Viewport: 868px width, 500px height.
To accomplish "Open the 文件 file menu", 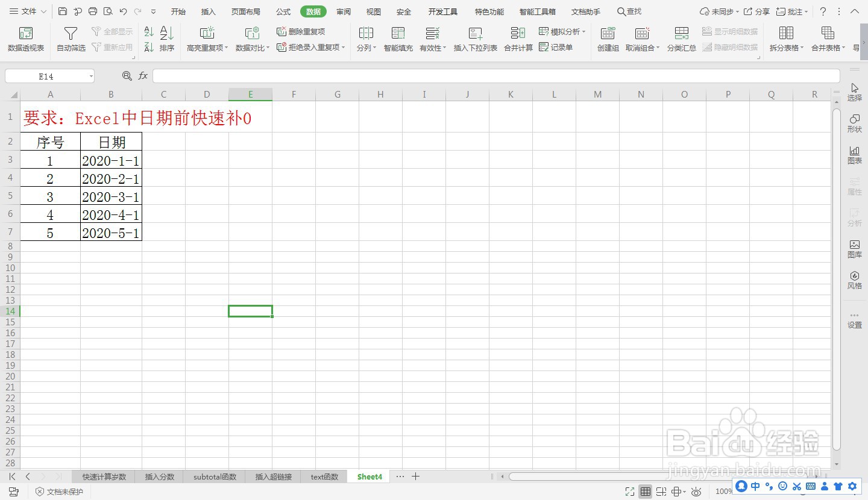I will click(x=28, y=11).
